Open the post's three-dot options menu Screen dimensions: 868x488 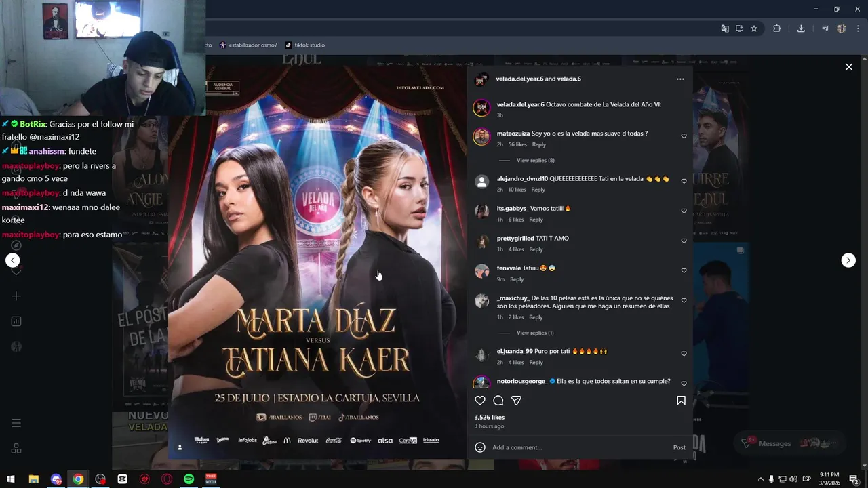(680, 79)
